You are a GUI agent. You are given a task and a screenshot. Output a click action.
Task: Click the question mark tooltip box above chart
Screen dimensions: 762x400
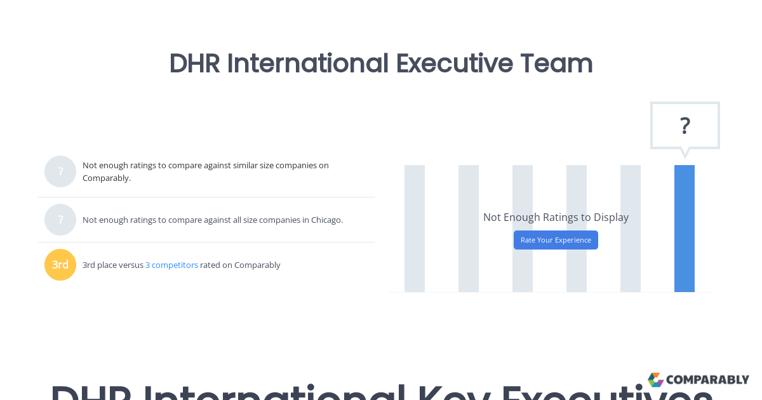click(685, 126)
